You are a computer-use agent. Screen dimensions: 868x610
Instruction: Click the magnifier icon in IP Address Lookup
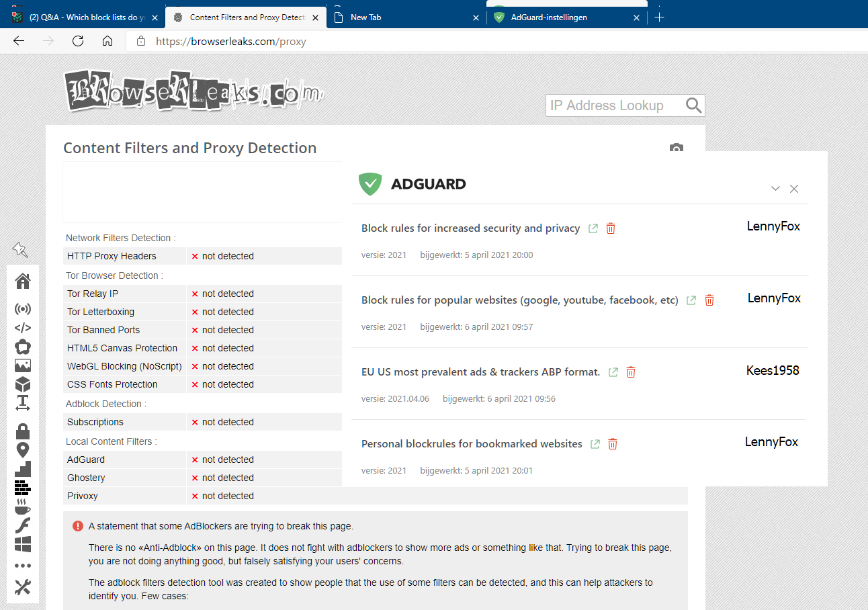click(694, 105)
